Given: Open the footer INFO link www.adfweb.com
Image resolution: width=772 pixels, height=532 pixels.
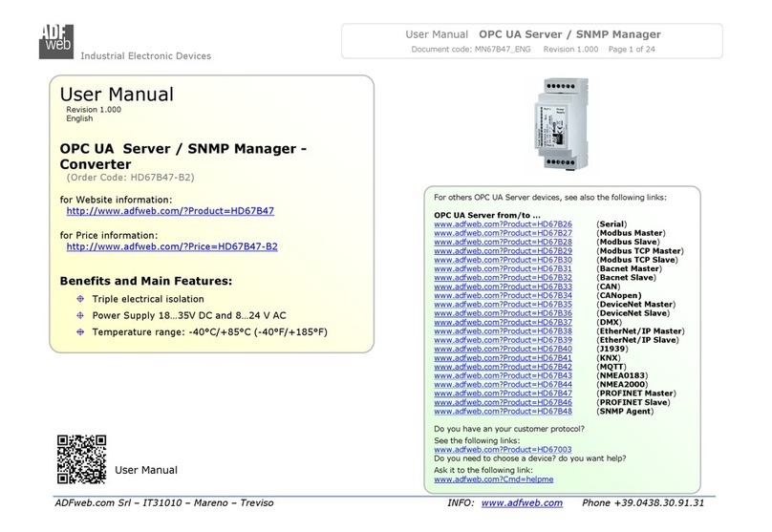Looking at the screenshot, I should (522, 503).
